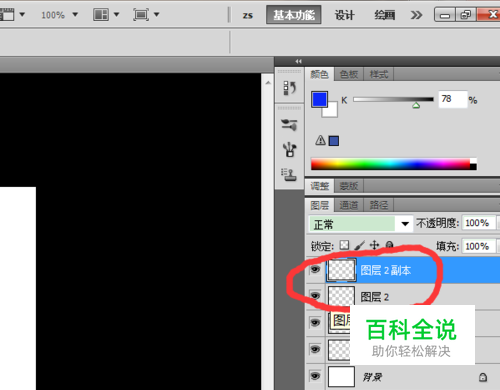
Task: Select the zs workspace
Action: pos(248,15)
